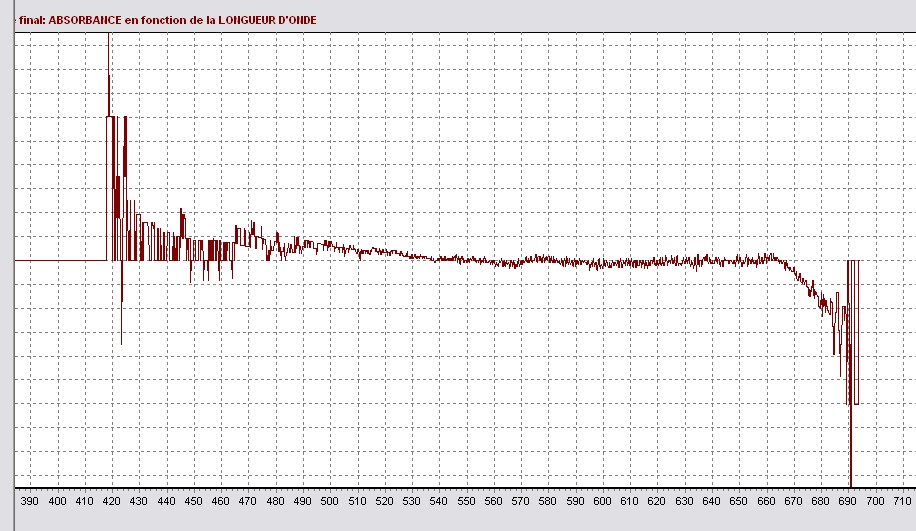
Task: Click the 550 label on the wavelength axis
Action: coord(466,501)
